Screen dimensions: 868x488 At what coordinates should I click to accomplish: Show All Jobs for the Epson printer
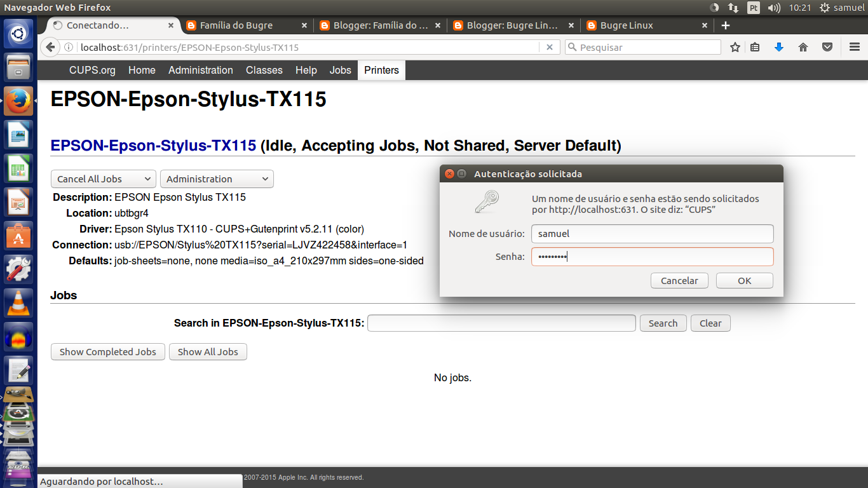click(x=208, y=351)
